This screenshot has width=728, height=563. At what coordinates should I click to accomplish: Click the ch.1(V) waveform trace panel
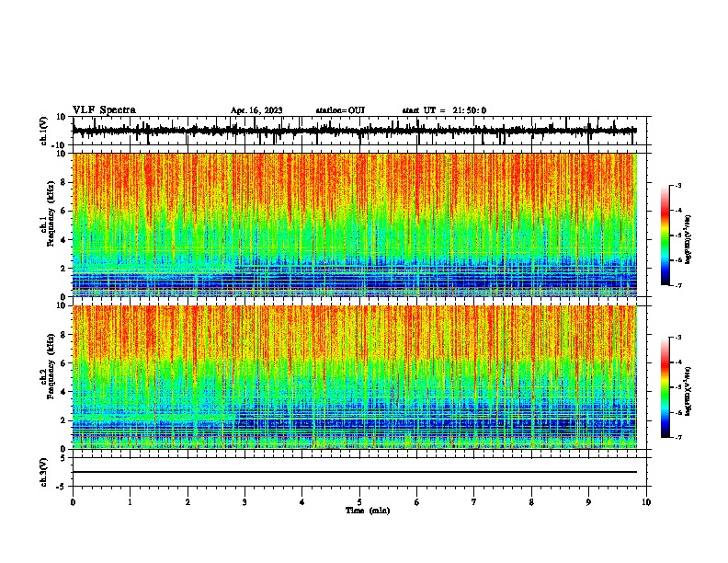point(361,131)
